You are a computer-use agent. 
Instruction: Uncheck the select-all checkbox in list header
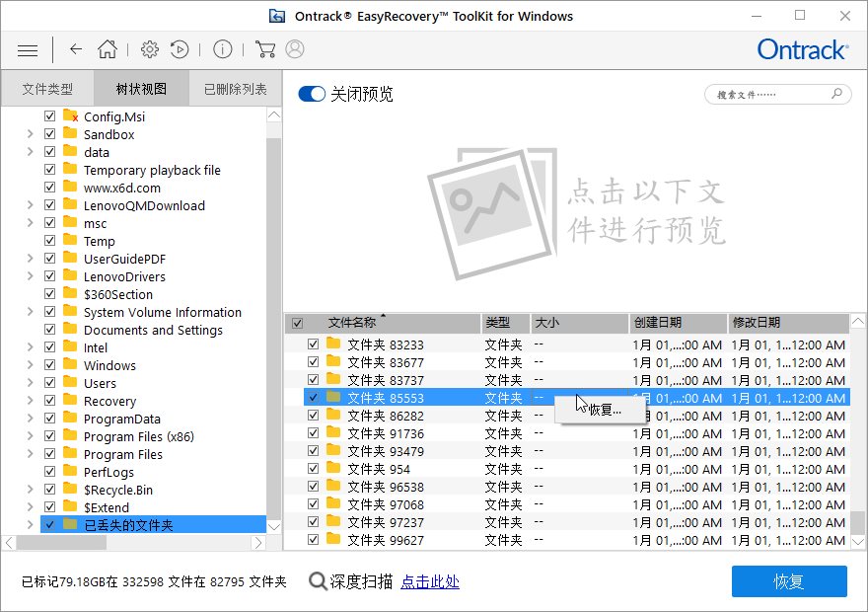coord(297,323)
